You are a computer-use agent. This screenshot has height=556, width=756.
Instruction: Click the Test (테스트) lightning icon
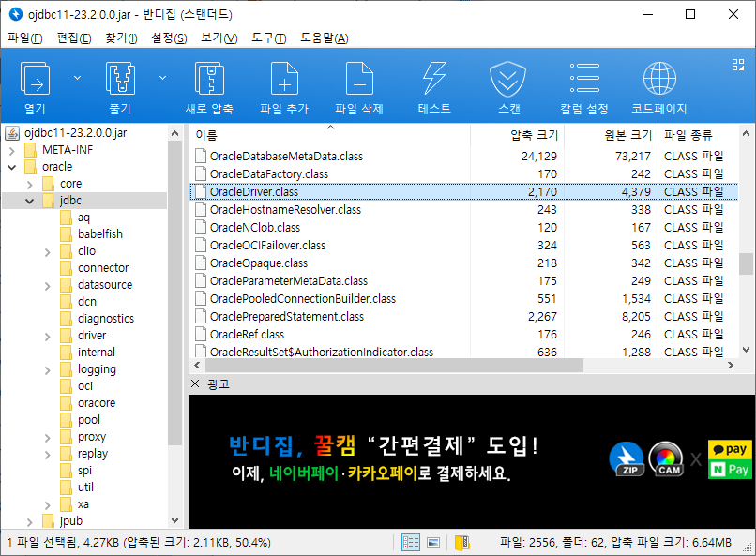(434, 79)
